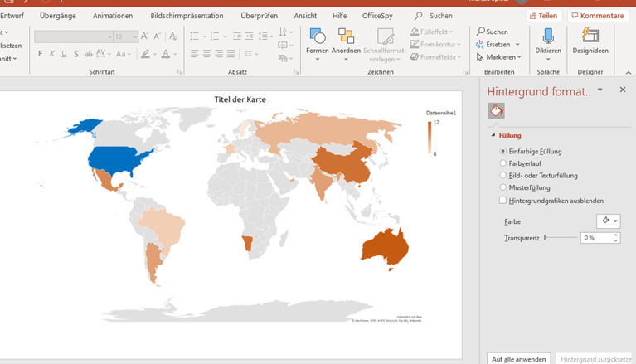This screenshot has height=364, width=636.
Task: Open the task pane options arrow
Action: click(x=600, y=90)
